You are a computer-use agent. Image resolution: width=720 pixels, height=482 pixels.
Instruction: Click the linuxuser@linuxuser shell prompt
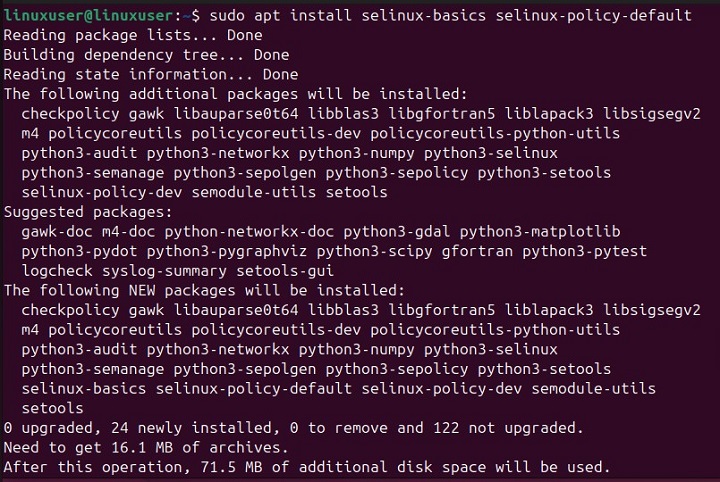pos(86,15)
